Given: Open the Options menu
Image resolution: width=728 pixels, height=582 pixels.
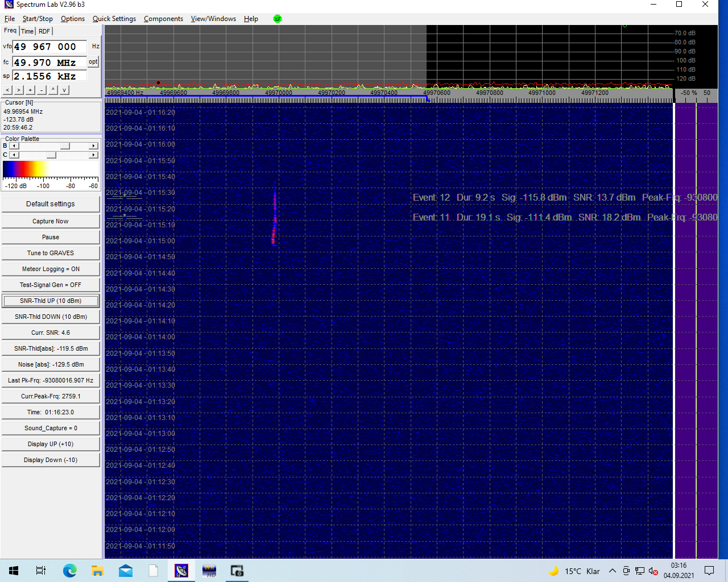Looking at the screenshot, I should [x=73, y=19].
